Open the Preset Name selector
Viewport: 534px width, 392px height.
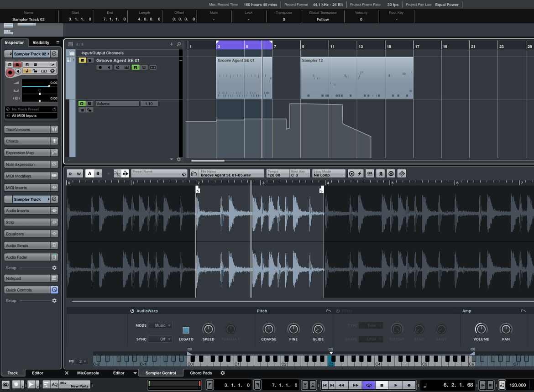pyautogui.click(x=159, y=174)
